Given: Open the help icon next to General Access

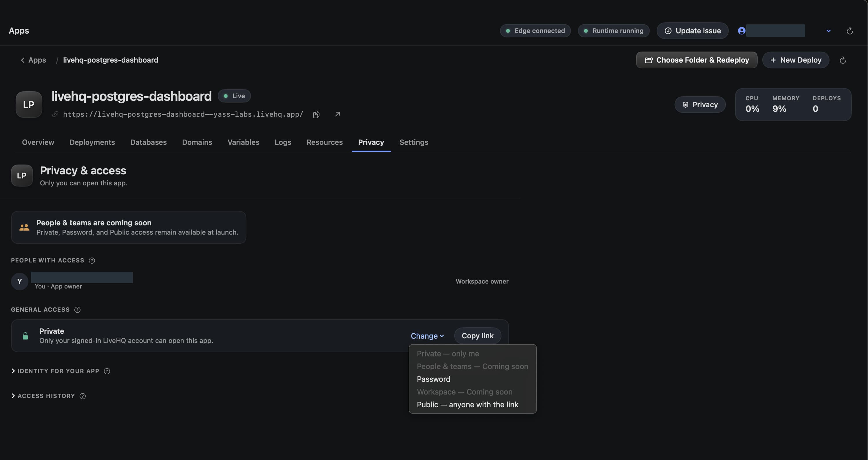Looking at the screenshot, I should (77, 310).
